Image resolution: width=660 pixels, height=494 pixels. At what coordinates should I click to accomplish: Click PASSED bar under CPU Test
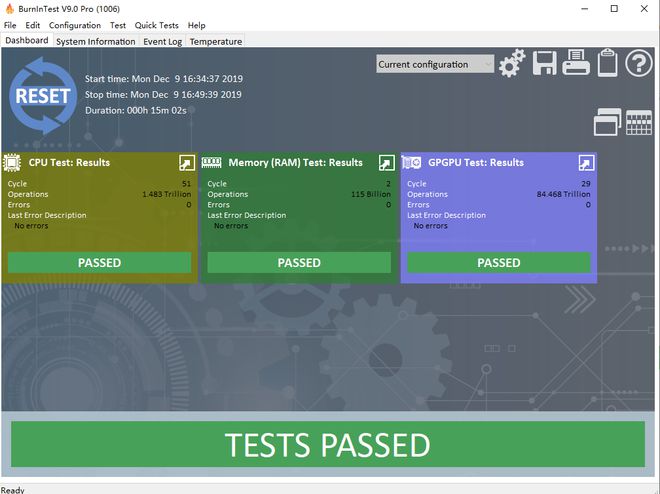(x=99, y=263)
